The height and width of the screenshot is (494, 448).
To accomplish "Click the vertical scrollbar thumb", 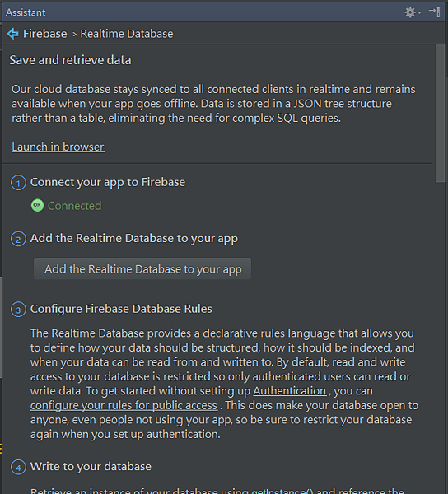I will [440, 114].
